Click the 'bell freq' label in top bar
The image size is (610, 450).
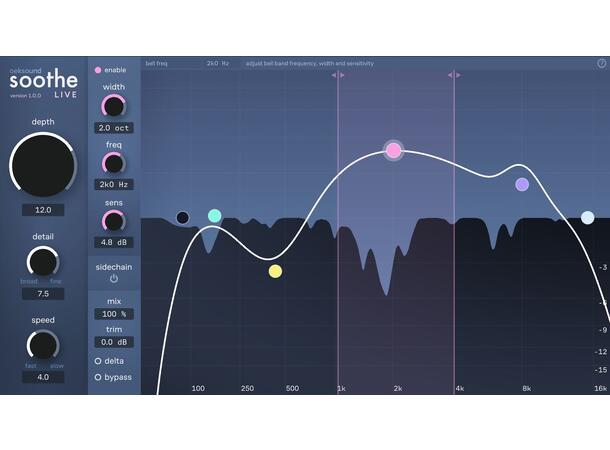pos(156,63)
